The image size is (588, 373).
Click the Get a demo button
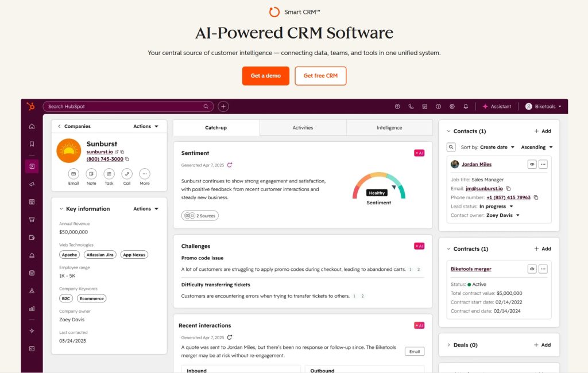pos(265,75)
